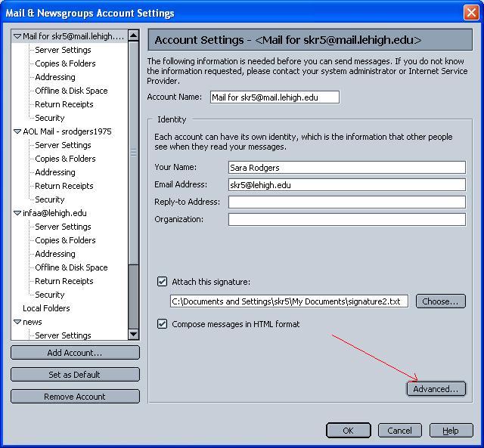The image size is (484, 448).
Task: Close the Account Settings window
Action: 470,13
